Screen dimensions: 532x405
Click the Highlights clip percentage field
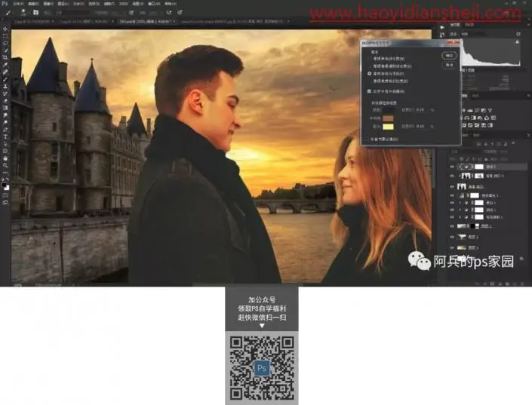(421, 126)
